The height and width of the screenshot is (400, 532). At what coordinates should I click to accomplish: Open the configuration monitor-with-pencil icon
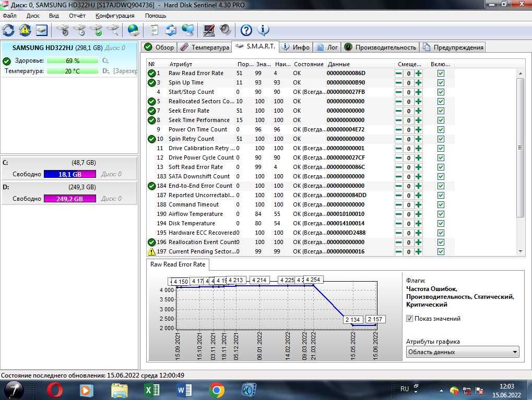[209, 30]
